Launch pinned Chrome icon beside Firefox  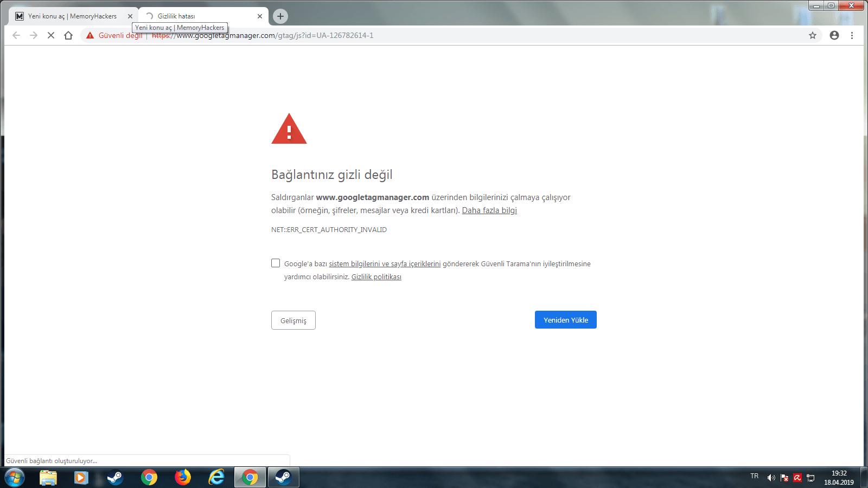[x=149, y=478]
